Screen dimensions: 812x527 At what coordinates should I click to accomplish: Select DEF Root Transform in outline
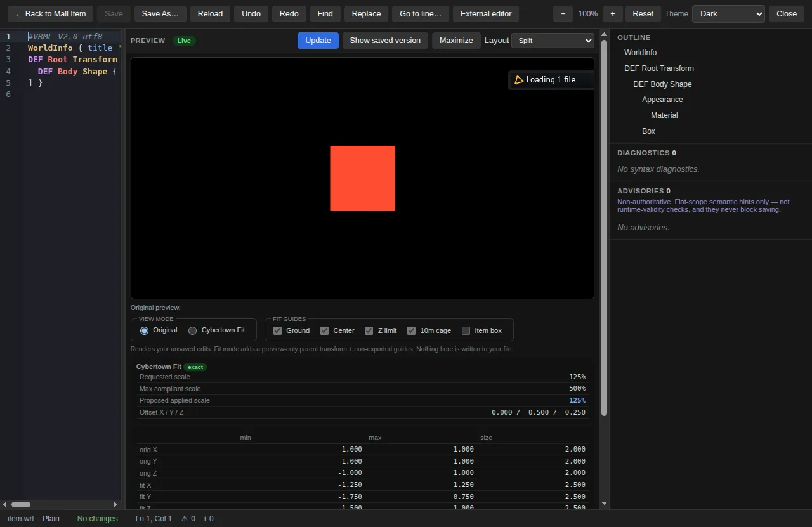tap(659, 68)
